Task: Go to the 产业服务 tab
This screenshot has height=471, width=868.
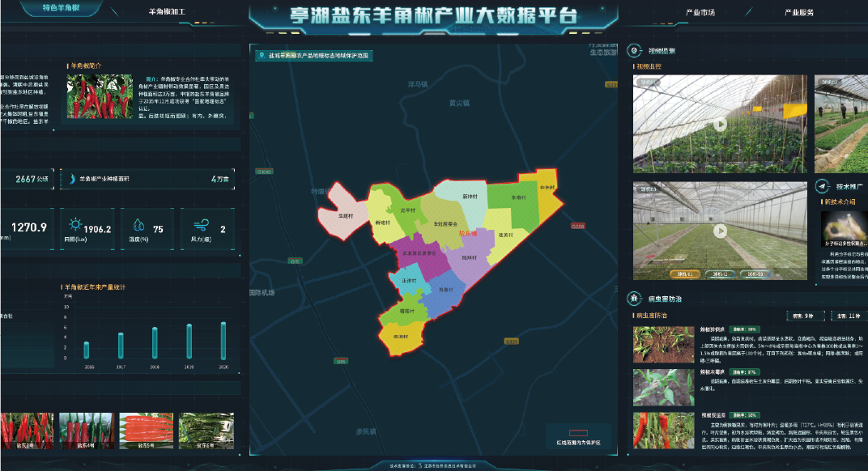Action: [x=798, y=13]
